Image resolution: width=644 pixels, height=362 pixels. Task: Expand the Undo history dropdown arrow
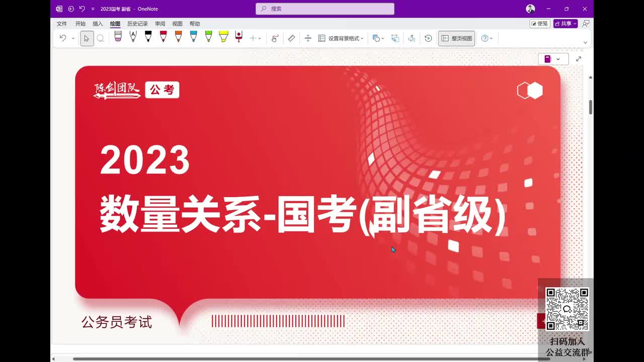coord(73,39)
